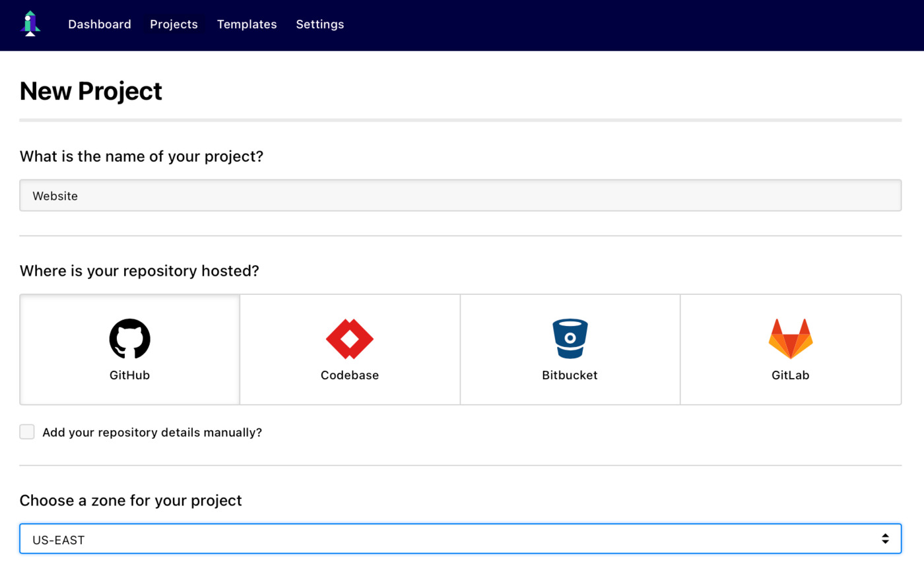
Task: Click 'Choose a zone for your project' text
Action: coord(131,501)
